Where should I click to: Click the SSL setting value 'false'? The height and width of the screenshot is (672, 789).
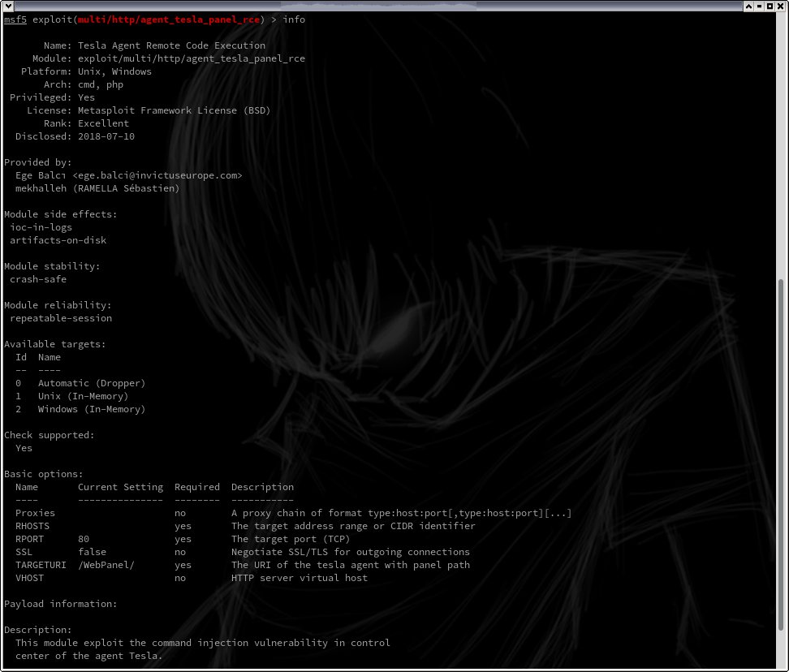(x=92, y=552)
